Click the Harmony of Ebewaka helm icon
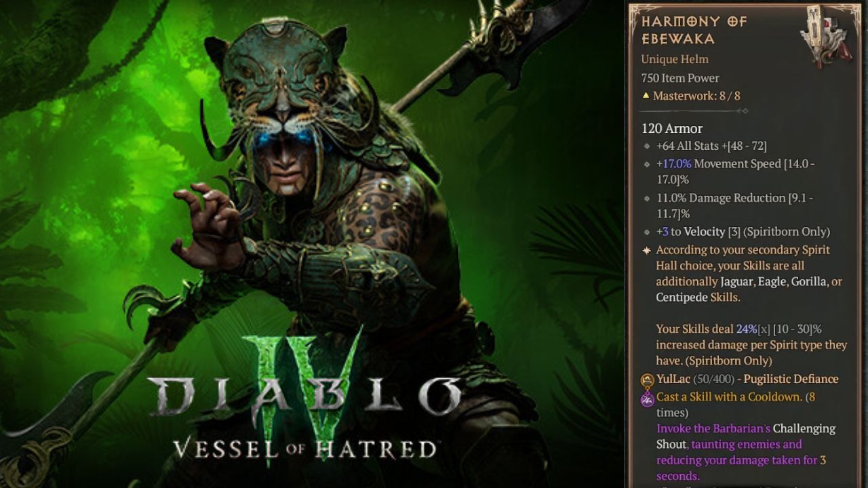 (x=825, y=37)
